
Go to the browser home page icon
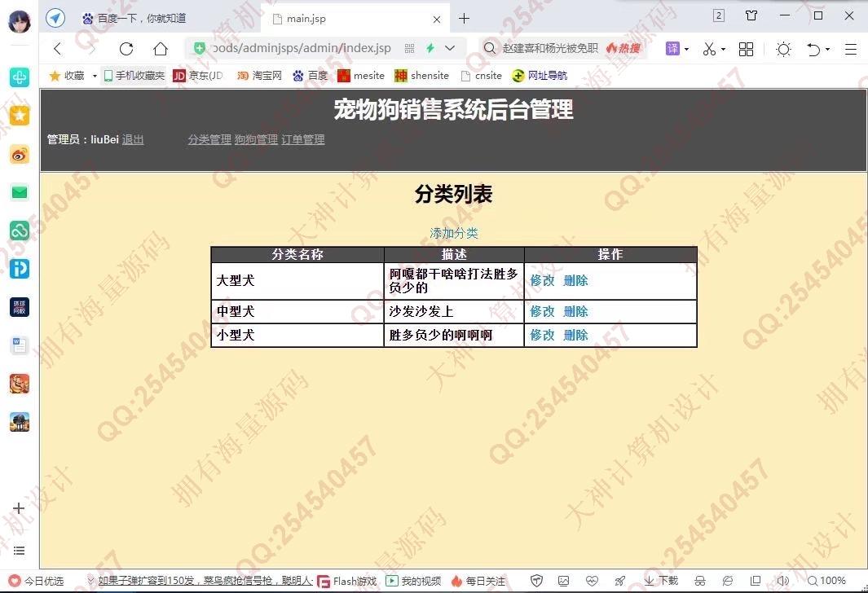coord(161,49)
